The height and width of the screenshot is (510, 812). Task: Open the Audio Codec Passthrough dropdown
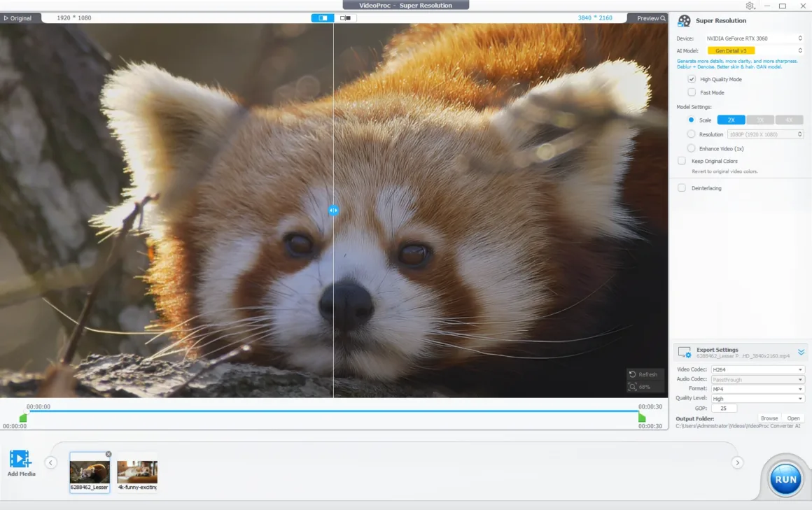757,379
